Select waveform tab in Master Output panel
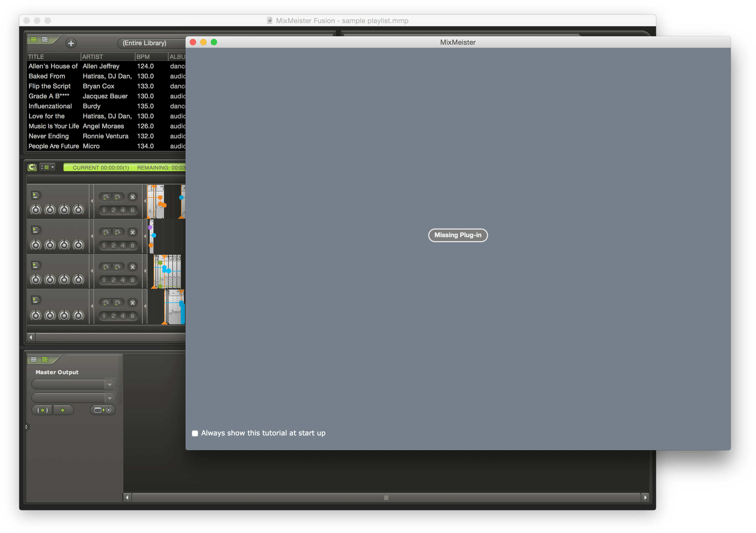The image size is (756, 533). click(x=45, y=359)
